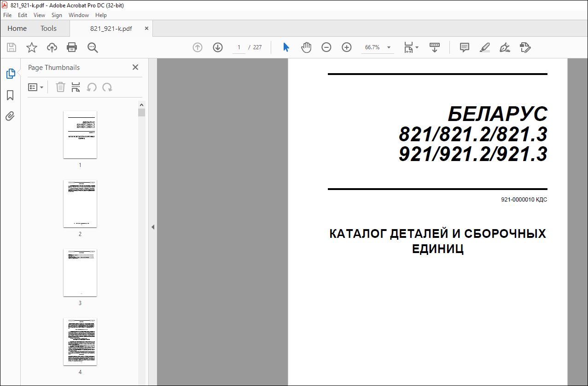Bookmark file with star icon
Image resolution: width=588 pixels, height=386 pixels.
[x=32, y=47]
